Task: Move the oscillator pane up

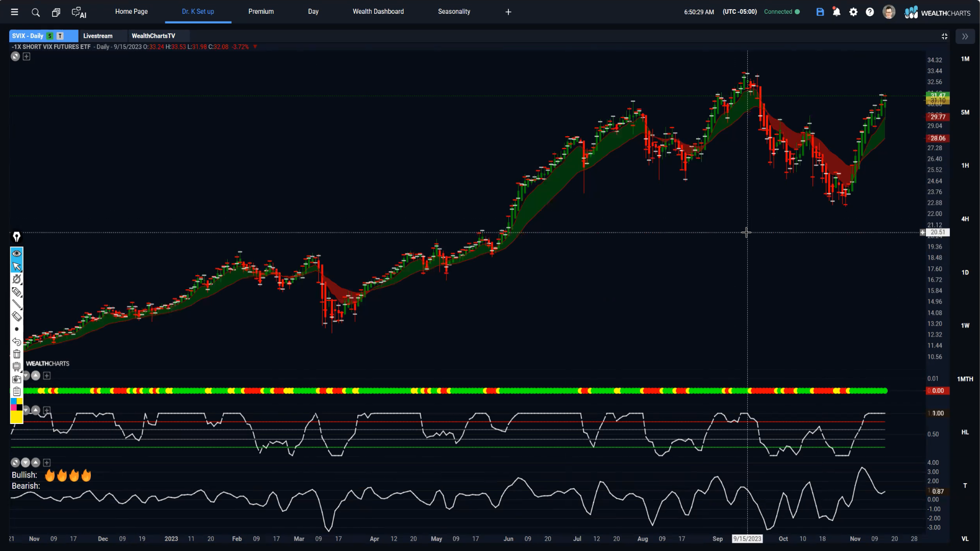Action: coord(36,410)
